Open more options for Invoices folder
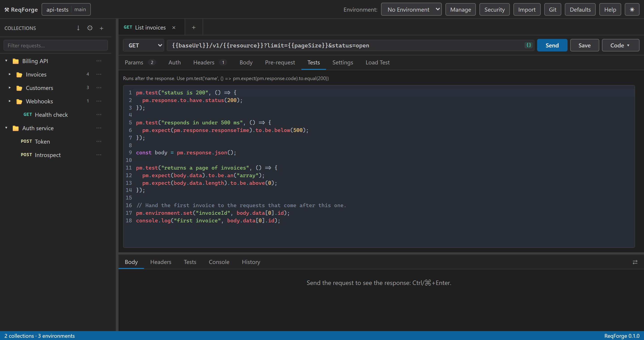 [x=99, y=74]
